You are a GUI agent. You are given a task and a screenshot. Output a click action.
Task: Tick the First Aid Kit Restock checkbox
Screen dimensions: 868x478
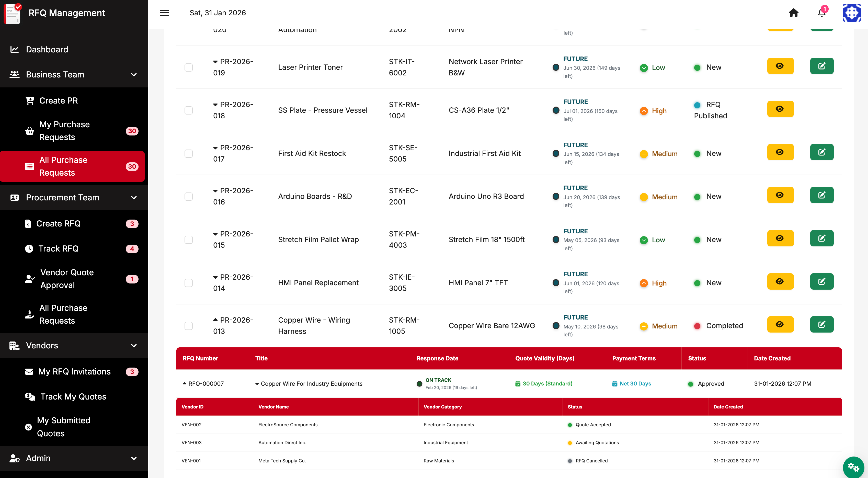click(x=189, y=154)
